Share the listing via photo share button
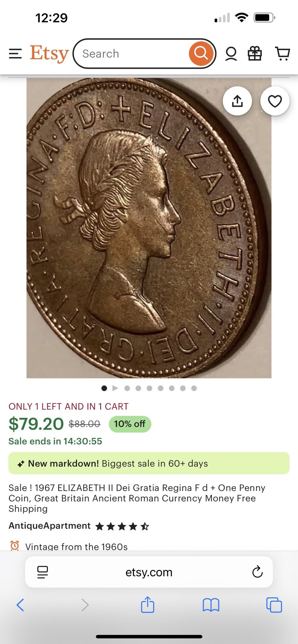The image size is (298, 644). 238,101
